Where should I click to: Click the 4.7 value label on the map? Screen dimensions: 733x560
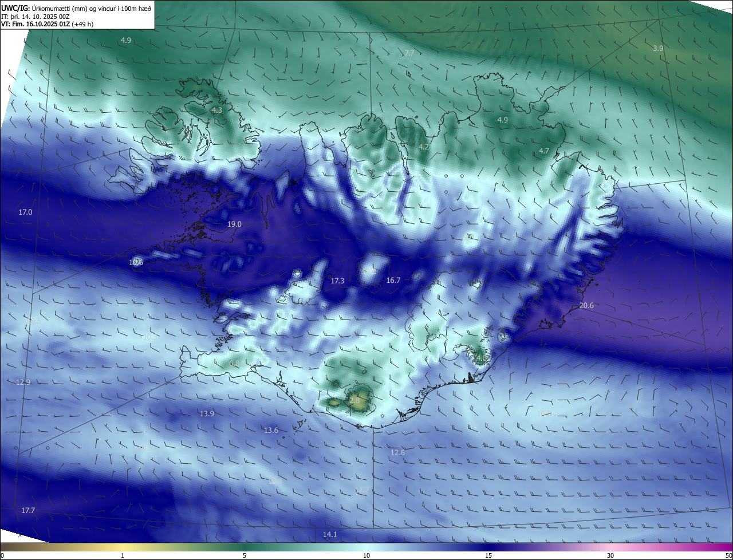[x=544, y=151]
